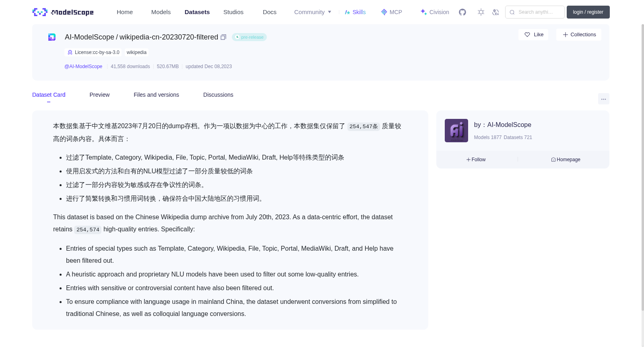Click by: AI-ModelScope name in sidebar
644x347 pixels.
(x=503, y=125)
